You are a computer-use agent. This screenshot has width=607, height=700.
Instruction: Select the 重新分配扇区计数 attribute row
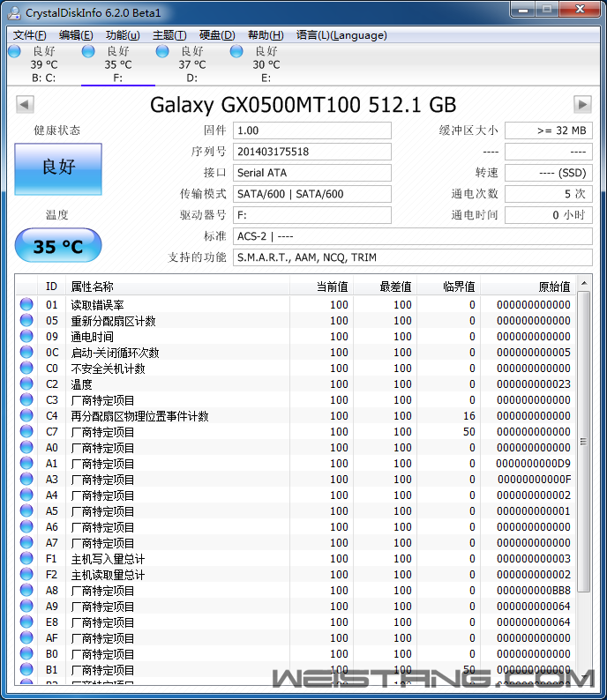296,321
